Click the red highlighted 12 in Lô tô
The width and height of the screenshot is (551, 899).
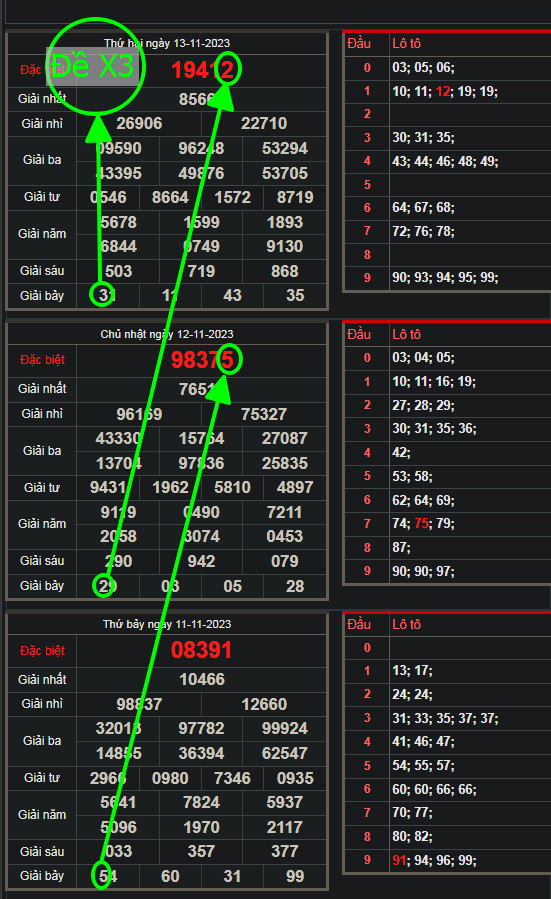pyautogui.click(x=443, y=91)
